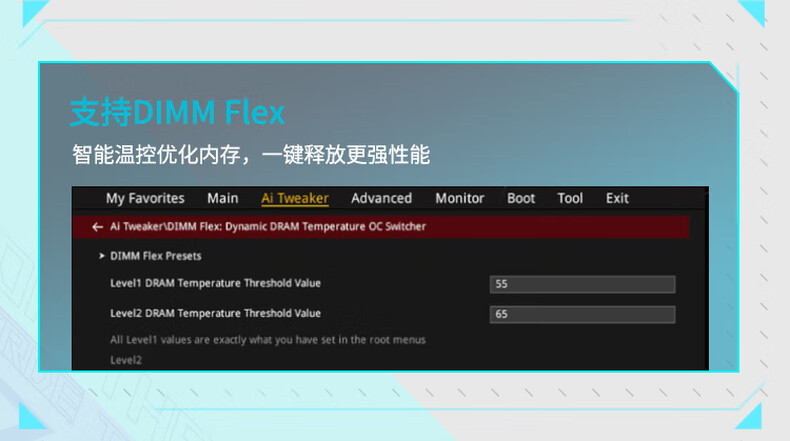Click the DIMM Flex breadcrumb path text
This screenshot has height=441, width=790.
[x=268, y=227]
